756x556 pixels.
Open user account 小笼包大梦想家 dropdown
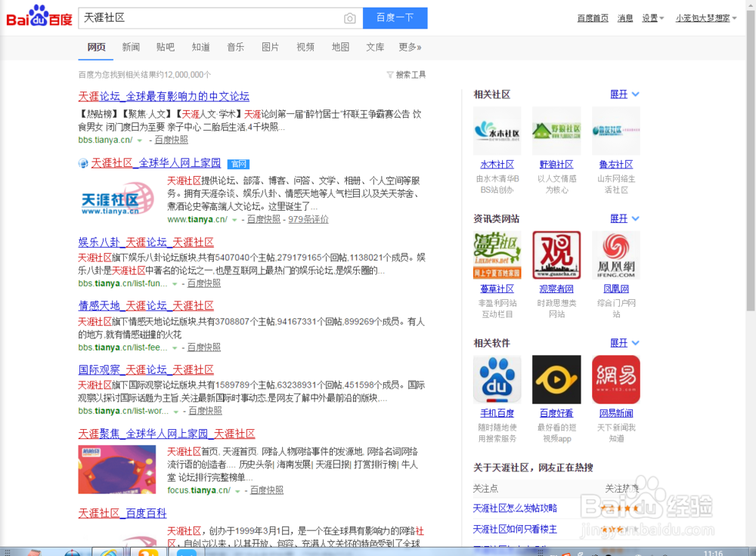pyautogui.click(x=706, y=18)
